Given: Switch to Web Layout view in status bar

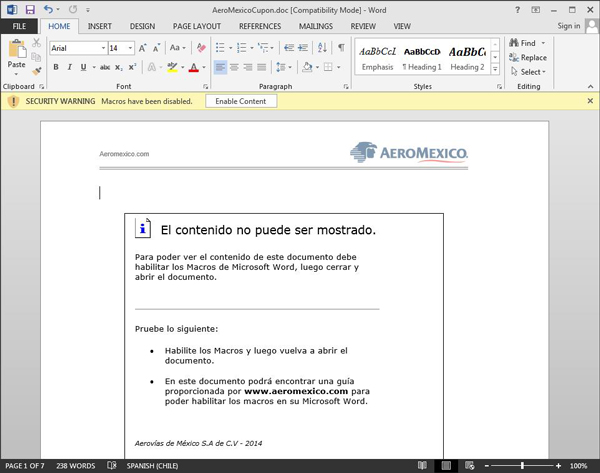Looking at the screenshot, I should coord(470,466).
